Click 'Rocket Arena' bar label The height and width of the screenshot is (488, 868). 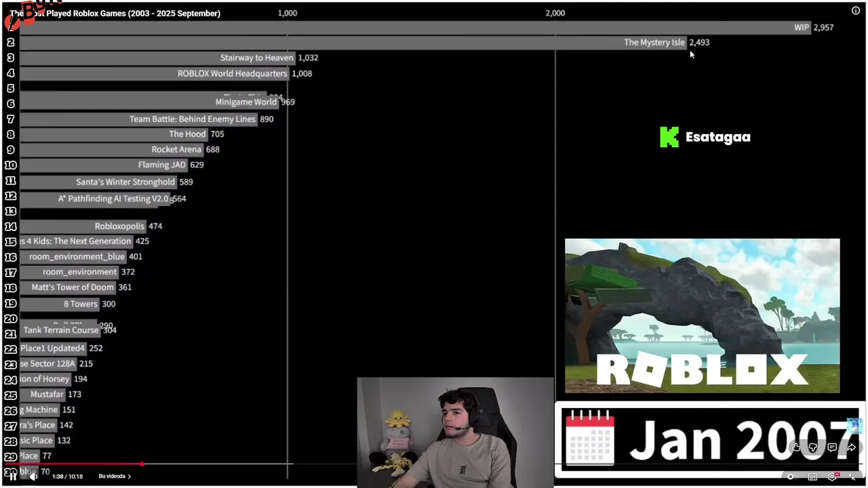pos(176,149)
